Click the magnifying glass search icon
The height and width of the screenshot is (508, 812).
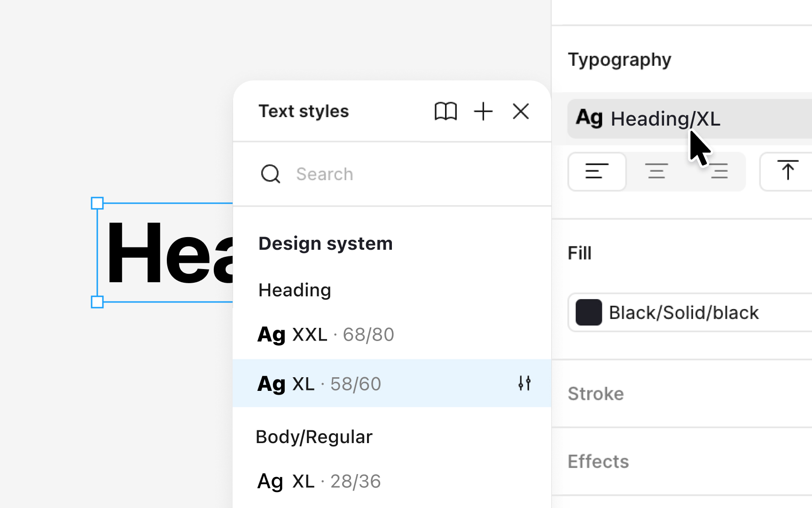(271, 174)
